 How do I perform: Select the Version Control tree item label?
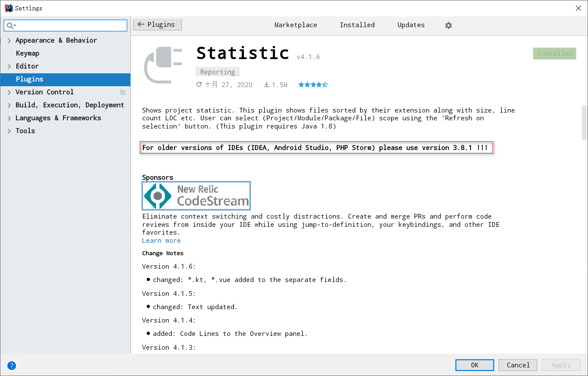[44, 92]
